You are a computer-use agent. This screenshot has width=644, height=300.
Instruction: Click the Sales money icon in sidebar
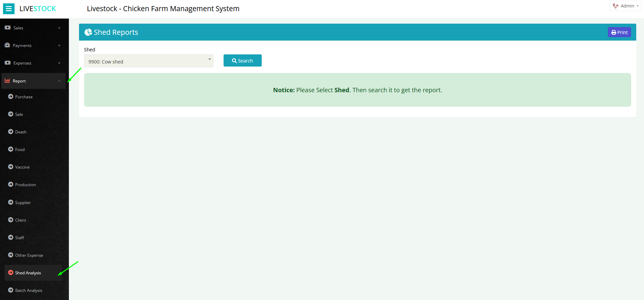pyautogui.click(x=7, y=28)
